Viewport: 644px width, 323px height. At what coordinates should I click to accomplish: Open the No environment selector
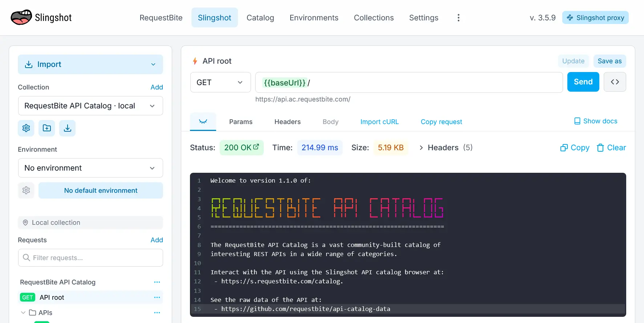(90, 168)
